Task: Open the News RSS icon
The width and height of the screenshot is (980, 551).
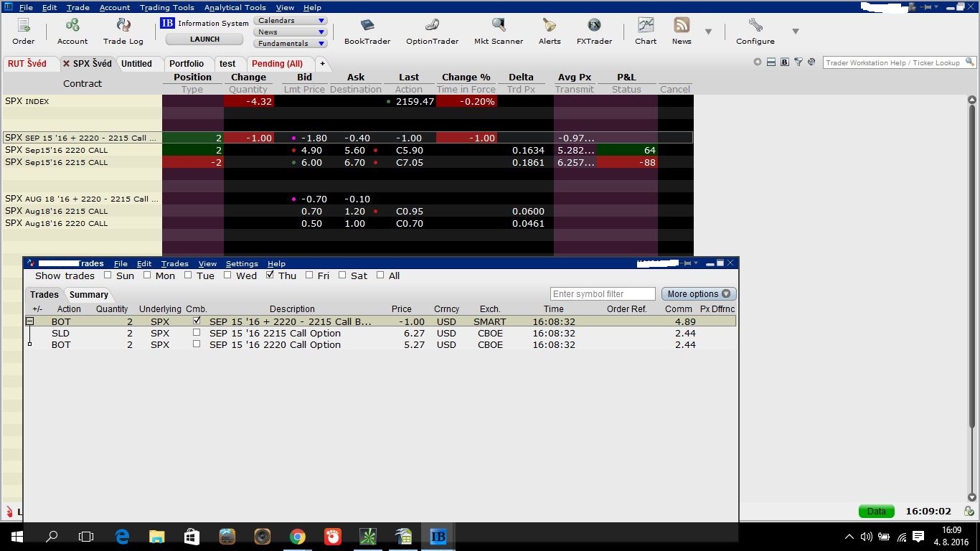Action: click(x=682, y=26)
